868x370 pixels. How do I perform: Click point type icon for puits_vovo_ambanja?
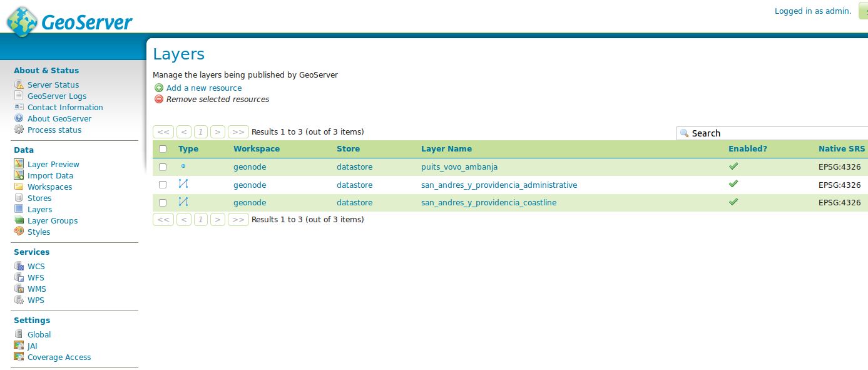(183, 167)
